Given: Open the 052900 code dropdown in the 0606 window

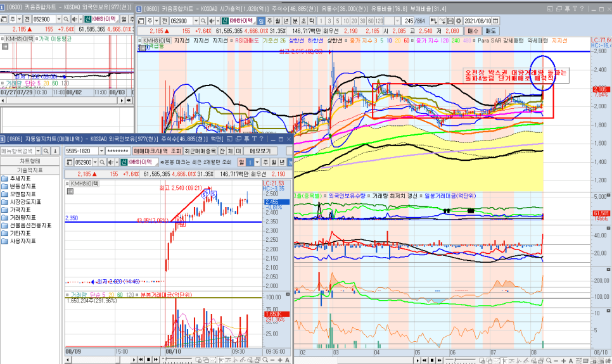Looking at the screenshot, I should [95, 162].
